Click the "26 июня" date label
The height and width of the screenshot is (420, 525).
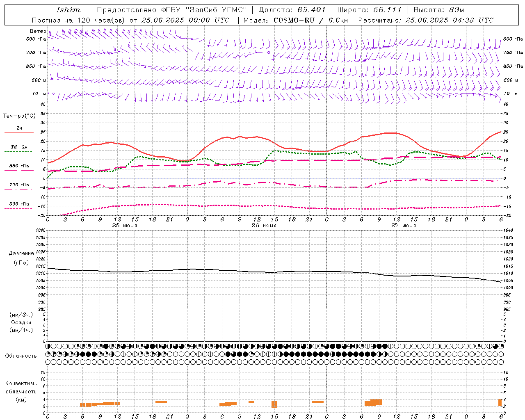[264, 226]
